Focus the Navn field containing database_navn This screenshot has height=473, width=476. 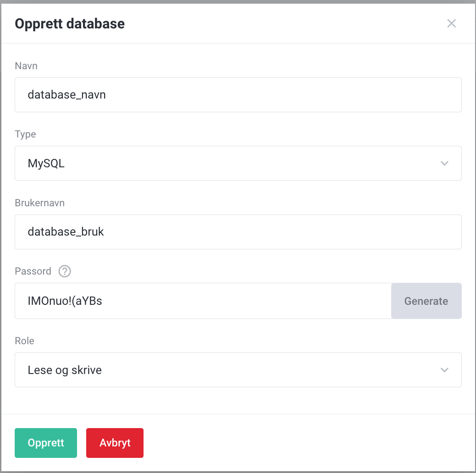[x=238, y=95]
